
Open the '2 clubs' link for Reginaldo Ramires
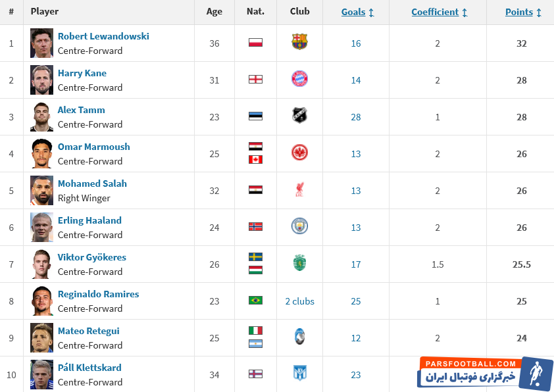click(x=299, y=301)
